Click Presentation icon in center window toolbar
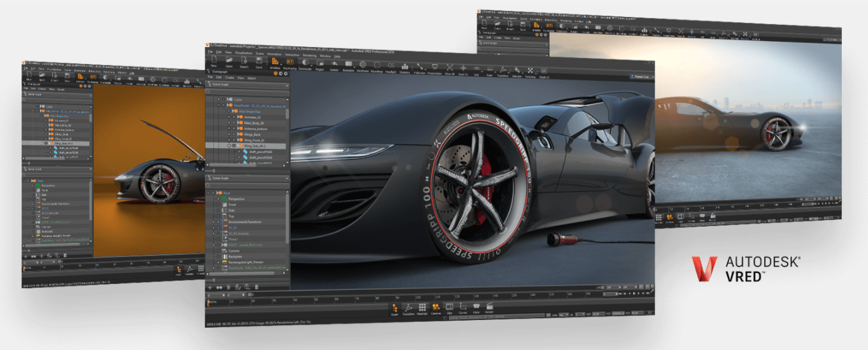 coord(435,67)
